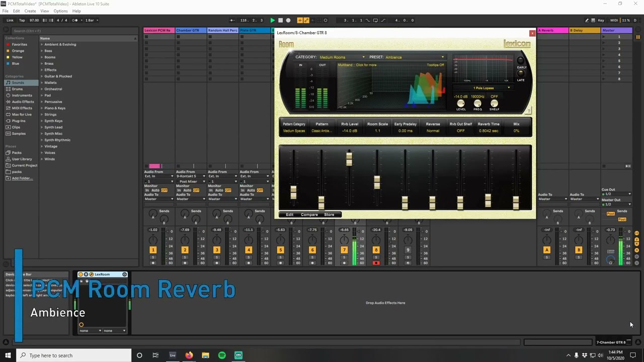
Task: Open 1 Pole Lopass filter type dropdown
Action: (x=484, y=88)
